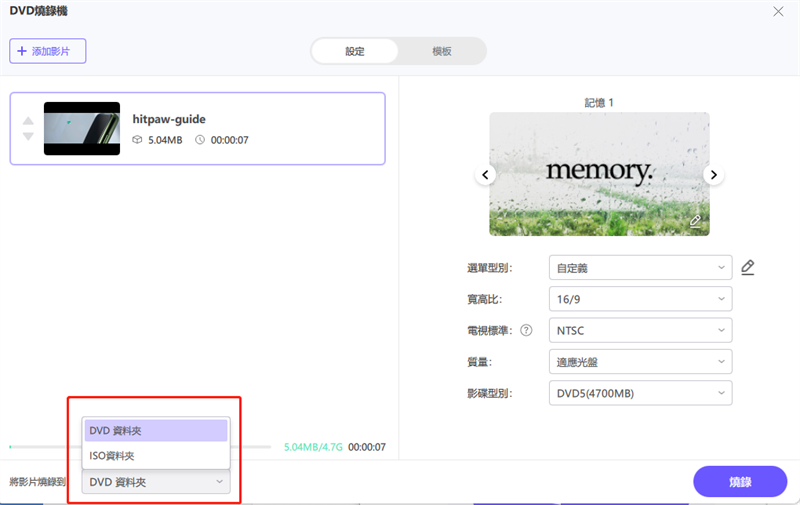
Task: Click the 5.04MB file size text
Action: coord(165,140)
